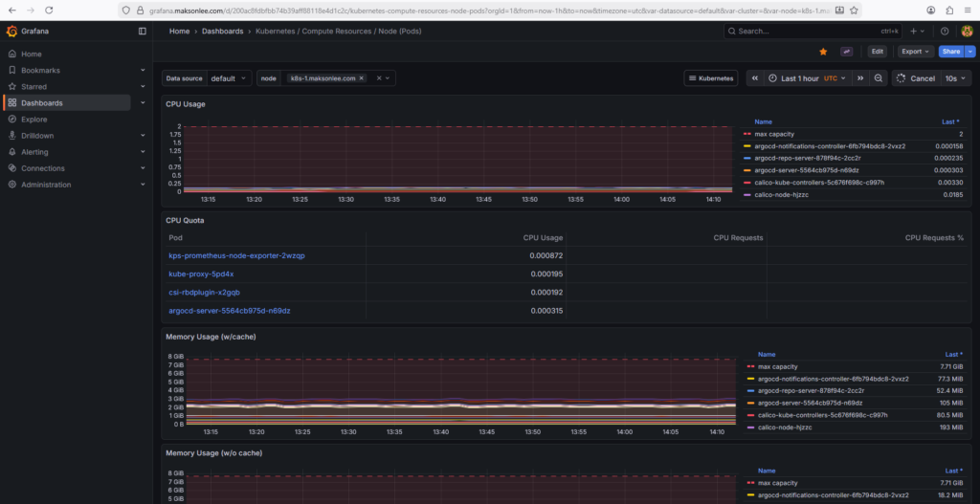Open the refresh interval 10s dropdown
The image size is (980, 504).
coord(954,78)
